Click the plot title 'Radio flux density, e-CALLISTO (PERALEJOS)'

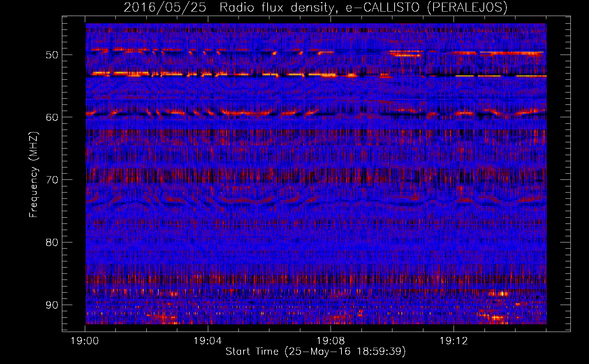[363, 7]
